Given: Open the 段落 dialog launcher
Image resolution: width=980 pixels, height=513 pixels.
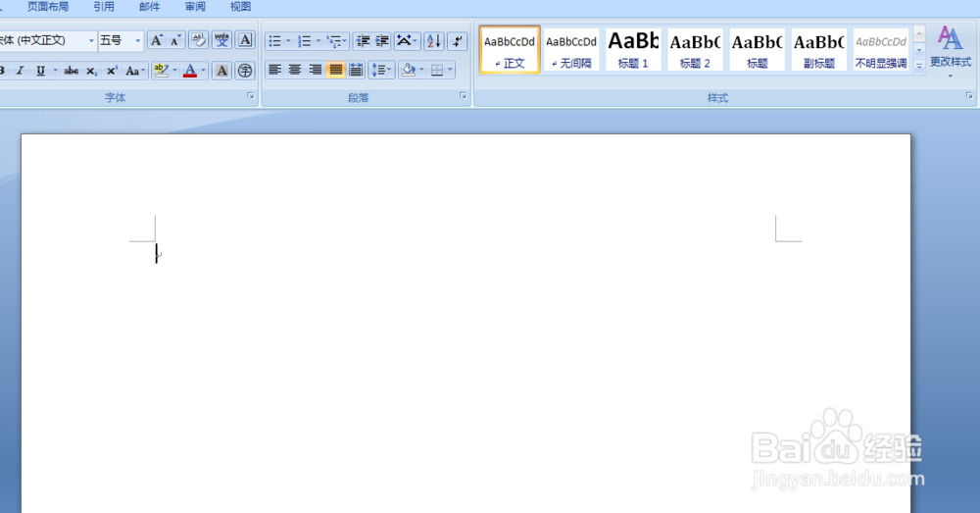Looking at the screenshot, I should (x=464, y=96).
